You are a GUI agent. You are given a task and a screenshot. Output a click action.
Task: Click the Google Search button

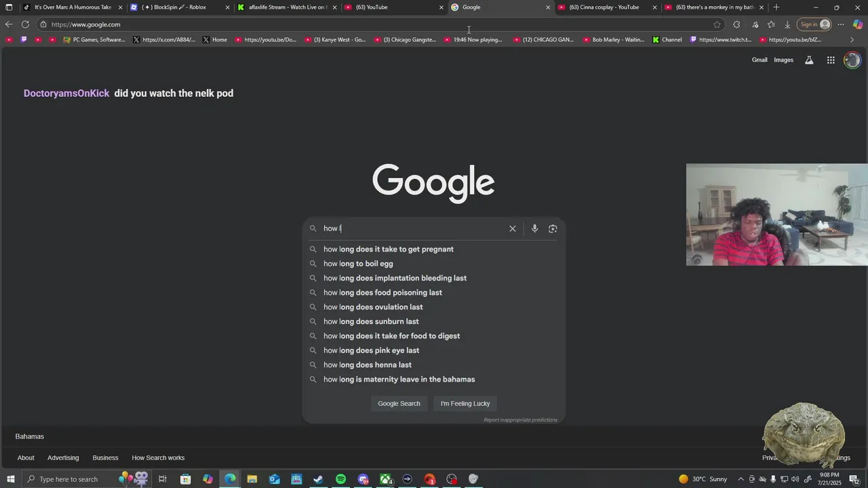click(x=399, y=403)
